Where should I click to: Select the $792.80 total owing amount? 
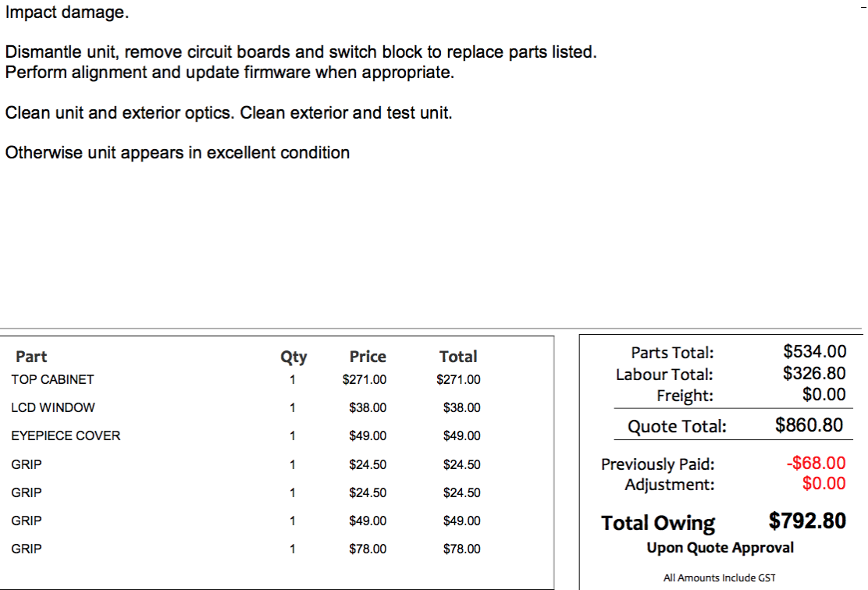click(807, 521)
